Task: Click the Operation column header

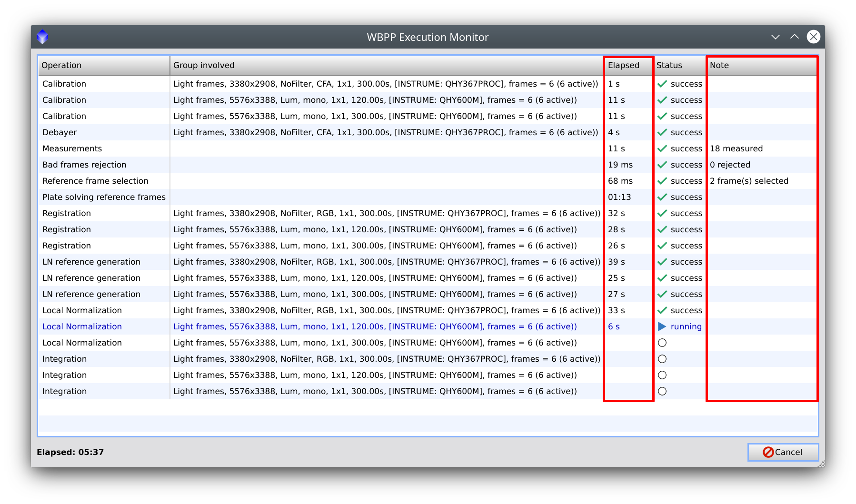Action: pyautogui.click(x=104, y=65)
